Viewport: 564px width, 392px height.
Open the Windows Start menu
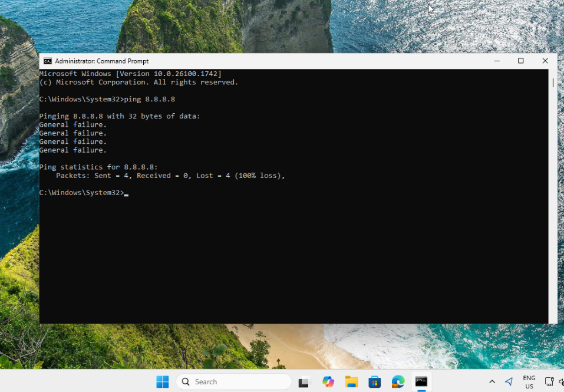coord(163,382)
